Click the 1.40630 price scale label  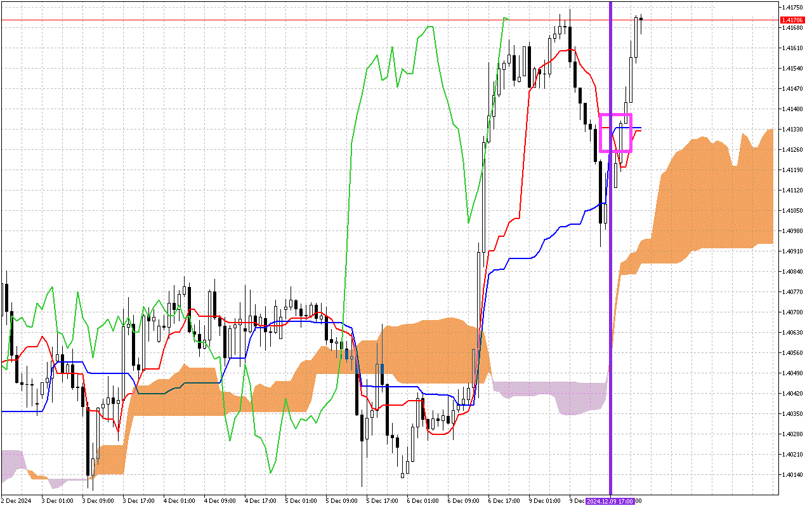click(792, 333)
